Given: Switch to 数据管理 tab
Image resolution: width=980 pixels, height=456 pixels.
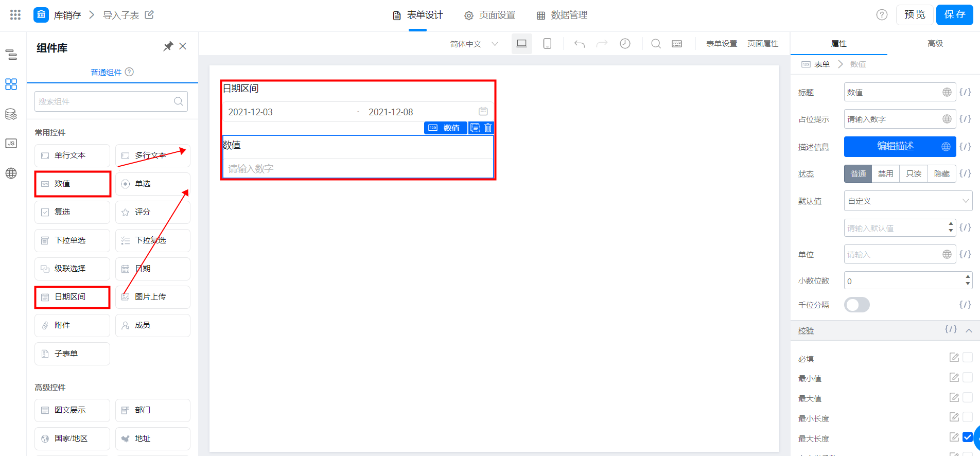Looking at the screenshot, I should [x=562, y=15].
